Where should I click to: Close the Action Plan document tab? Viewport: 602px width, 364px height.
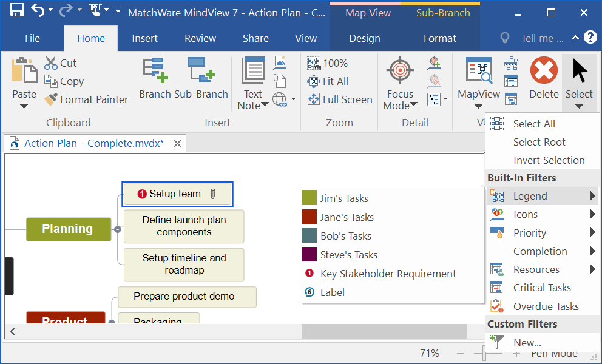[177, 144]
